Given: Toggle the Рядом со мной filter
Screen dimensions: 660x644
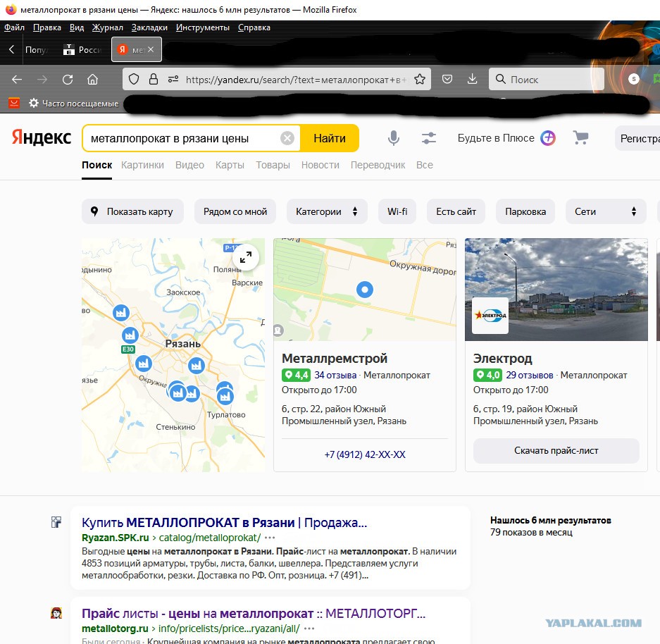Looking at the screenshot, I should point(235,211).
